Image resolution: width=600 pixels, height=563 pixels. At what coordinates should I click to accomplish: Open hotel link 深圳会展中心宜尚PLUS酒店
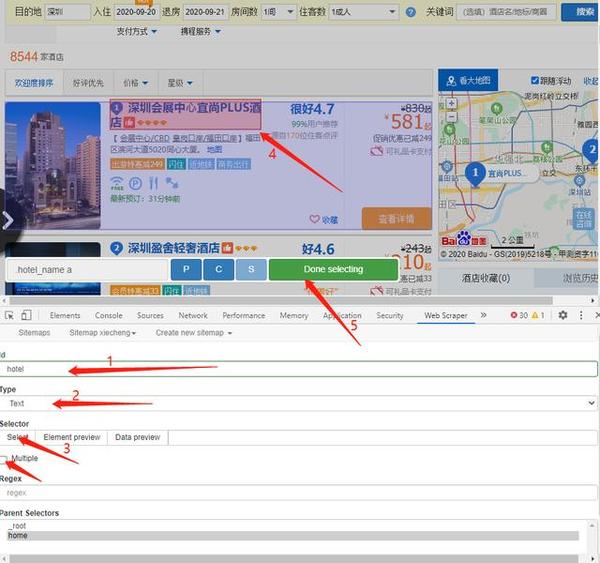186,114
